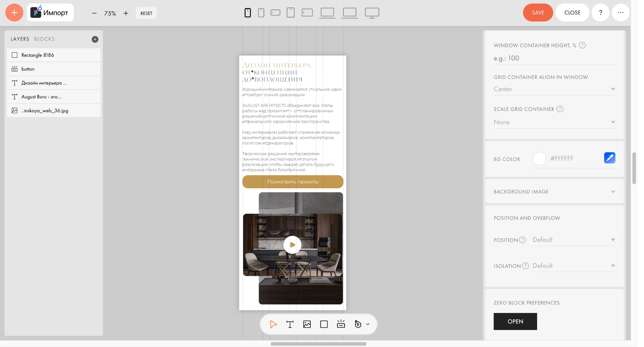The width and height of the screenshot is (644, 347).
Task: Open Grid Container Align dropdown
Action: coord(554,89)
